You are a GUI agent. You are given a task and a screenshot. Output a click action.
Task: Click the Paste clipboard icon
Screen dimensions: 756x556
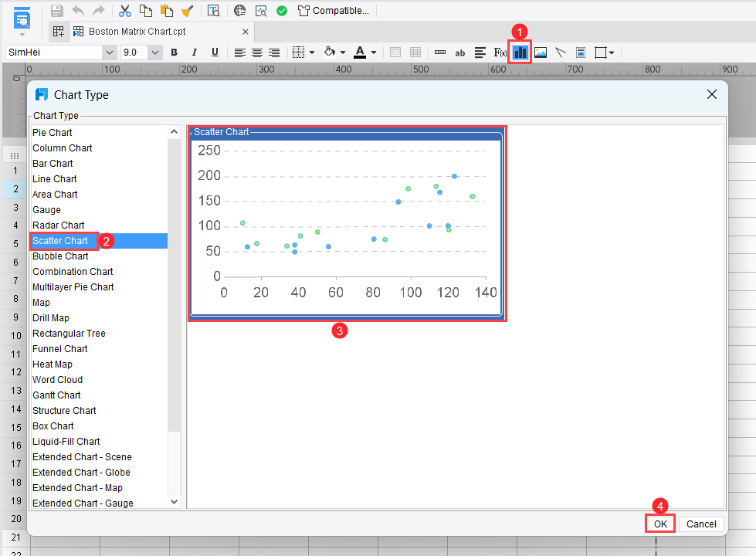click(166, 11)
